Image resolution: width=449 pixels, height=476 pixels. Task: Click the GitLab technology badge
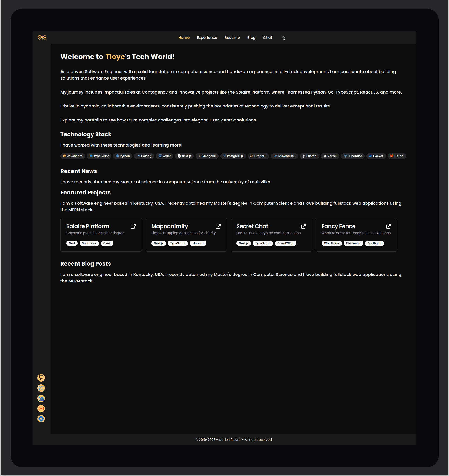[397, 156]
